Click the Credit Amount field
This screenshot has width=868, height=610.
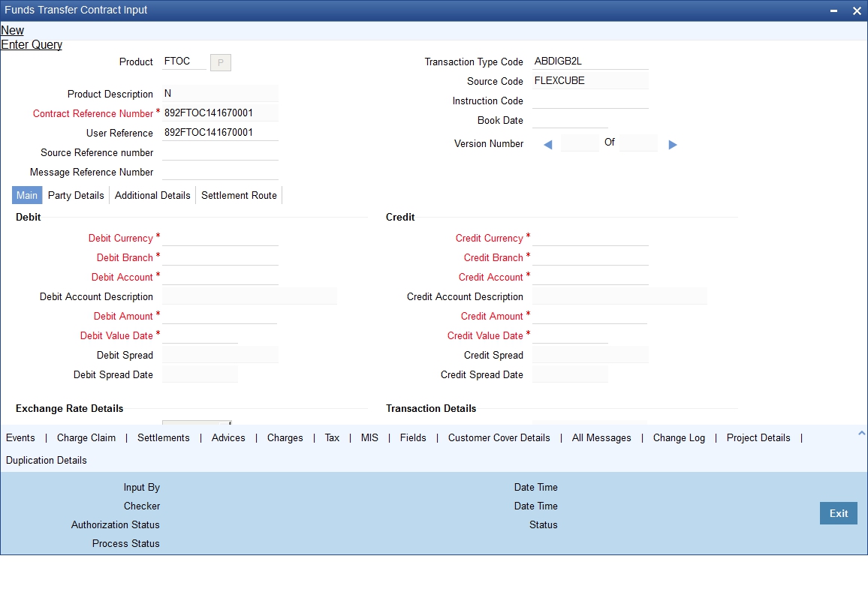(589, 316)
